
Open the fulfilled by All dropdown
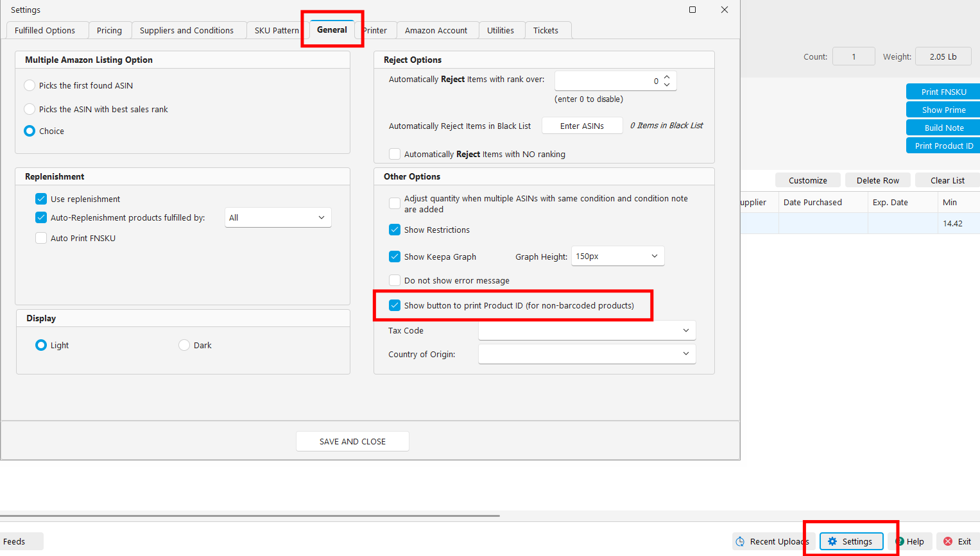click(x=278, y=217)
